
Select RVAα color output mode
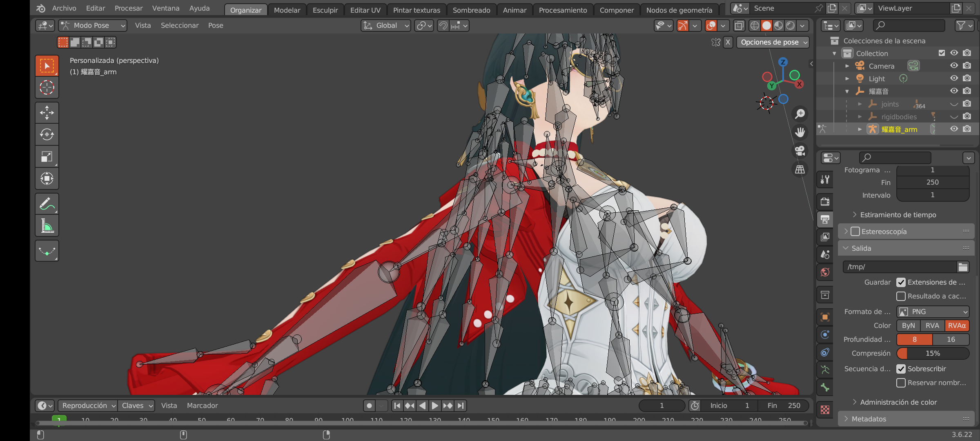(957, 325)
